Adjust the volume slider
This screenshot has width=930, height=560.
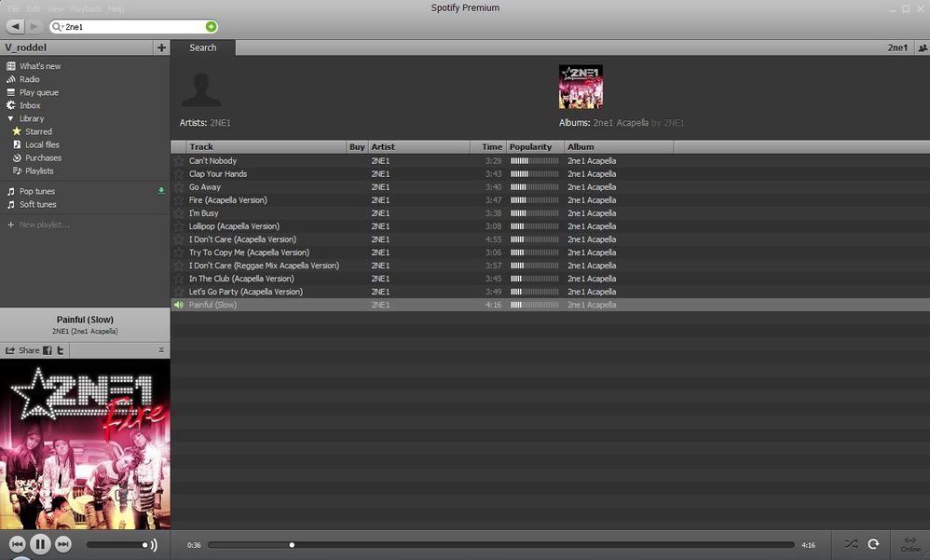point(116,544)
